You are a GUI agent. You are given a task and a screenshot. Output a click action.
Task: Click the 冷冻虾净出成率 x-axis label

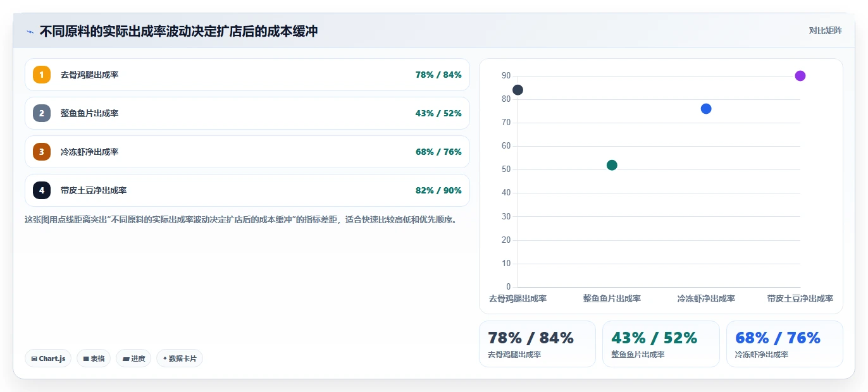706,298
